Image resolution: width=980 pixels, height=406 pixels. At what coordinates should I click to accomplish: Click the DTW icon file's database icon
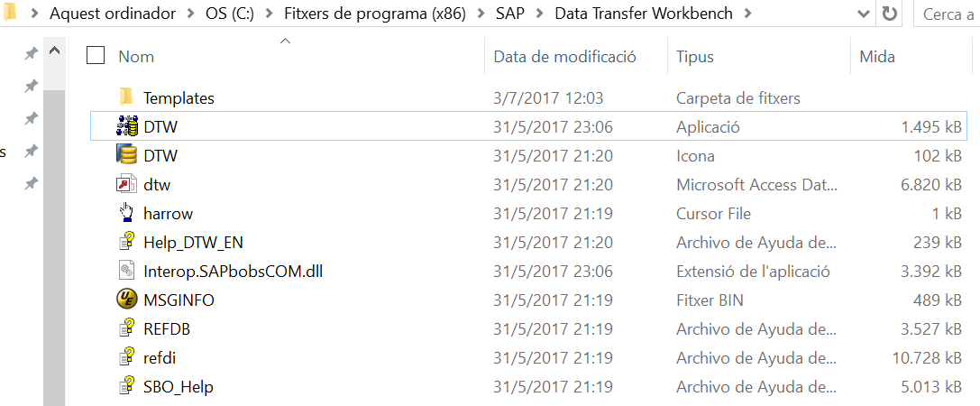[x=127, y=155]
